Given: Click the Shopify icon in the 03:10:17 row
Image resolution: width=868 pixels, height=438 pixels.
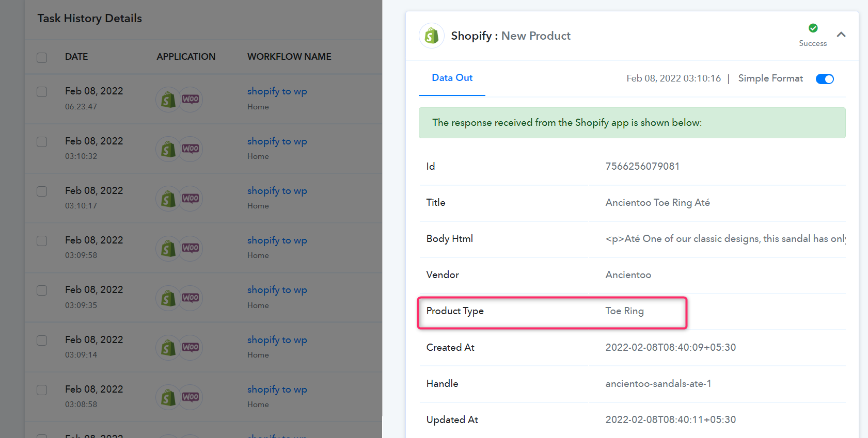Looking at the screenshot, I should click(168, 199).
